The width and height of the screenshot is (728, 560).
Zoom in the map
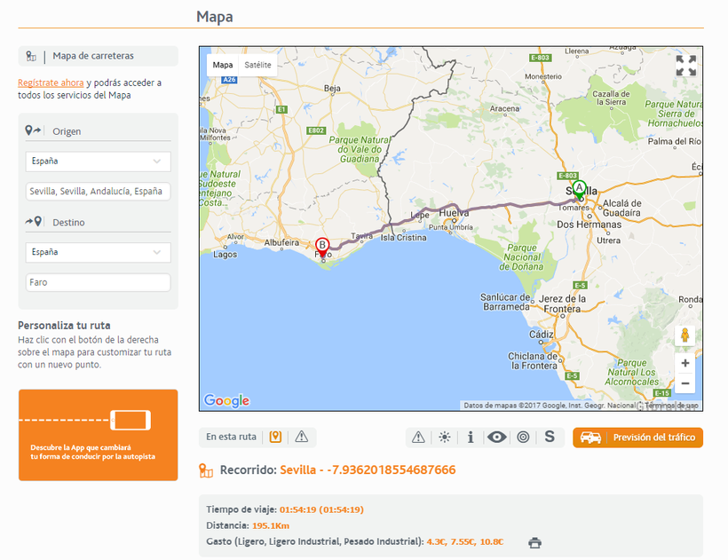coord(684,363)
